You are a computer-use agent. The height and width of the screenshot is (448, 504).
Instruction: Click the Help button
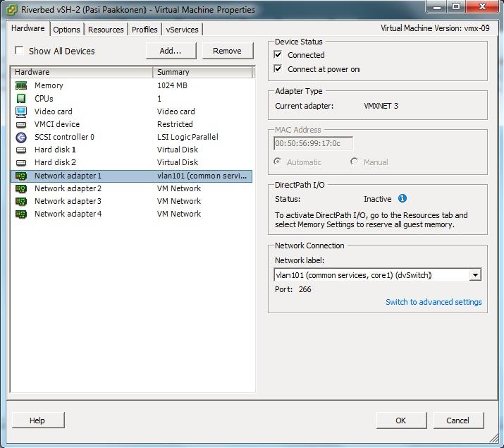point(37,420)
